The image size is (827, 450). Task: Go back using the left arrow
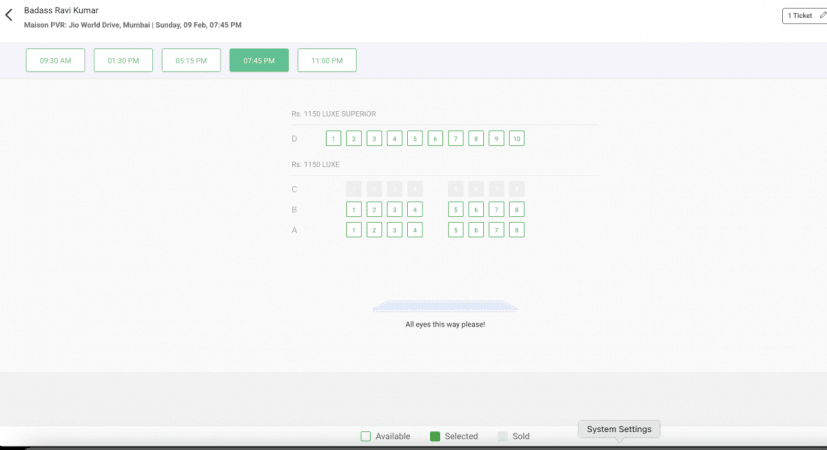(9, 16)
